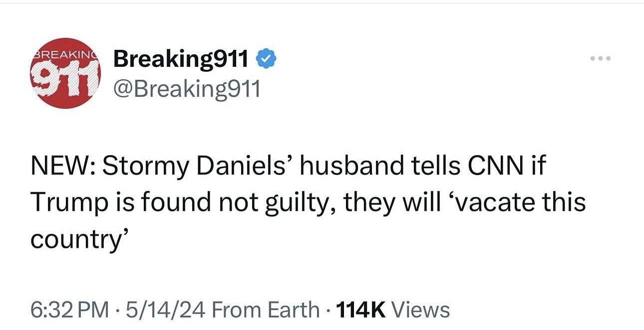Open the Breaking911 red profile avatar
This screenshot has height=330, width=644.
click(x=66, y=73)
